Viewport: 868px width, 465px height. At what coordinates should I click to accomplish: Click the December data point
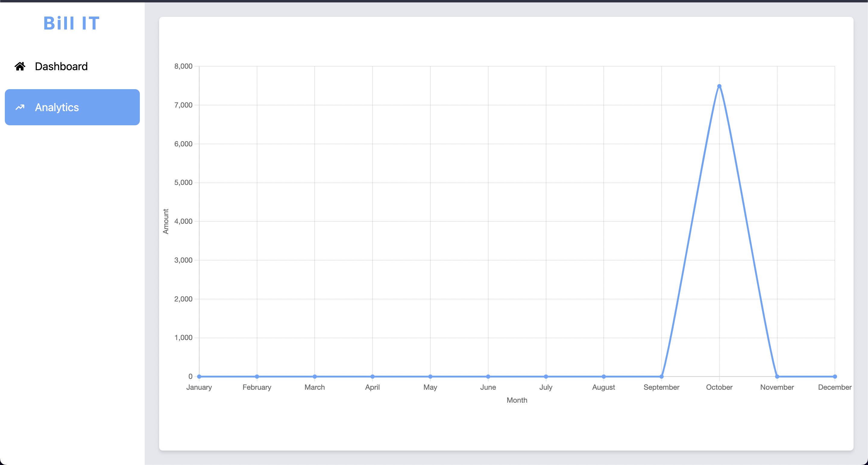[835, 376]
